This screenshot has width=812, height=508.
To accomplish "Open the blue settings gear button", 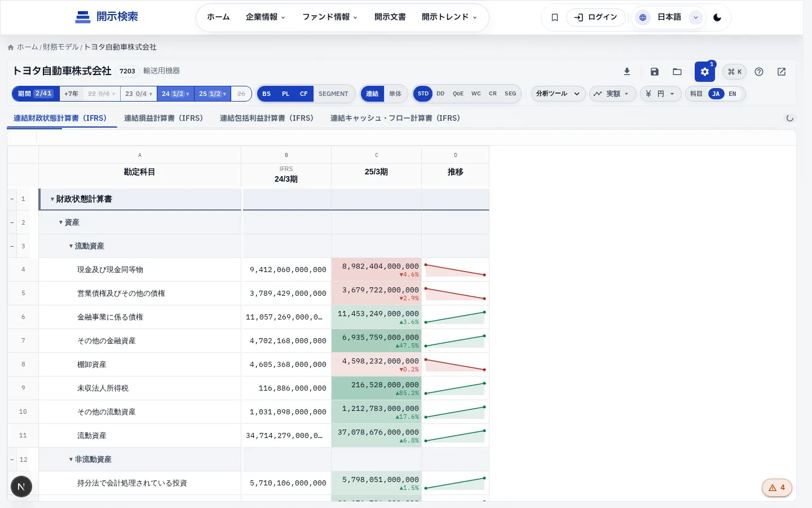I will pos(705,72).
